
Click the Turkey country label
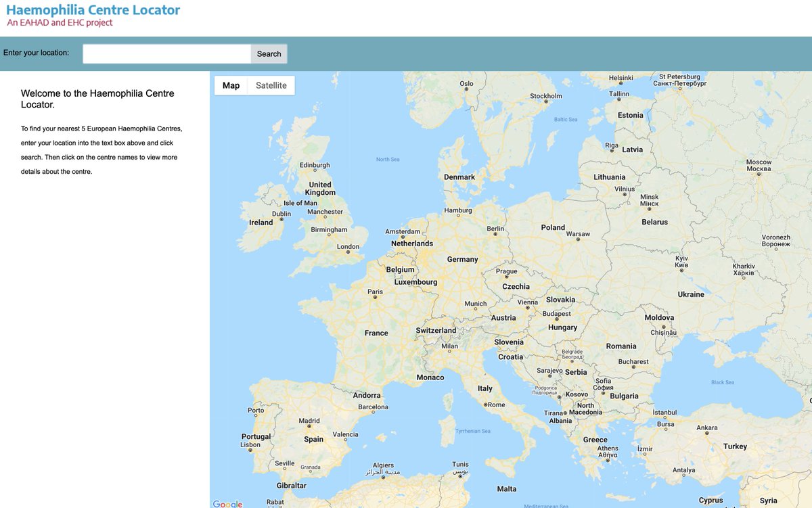(735, 446)
